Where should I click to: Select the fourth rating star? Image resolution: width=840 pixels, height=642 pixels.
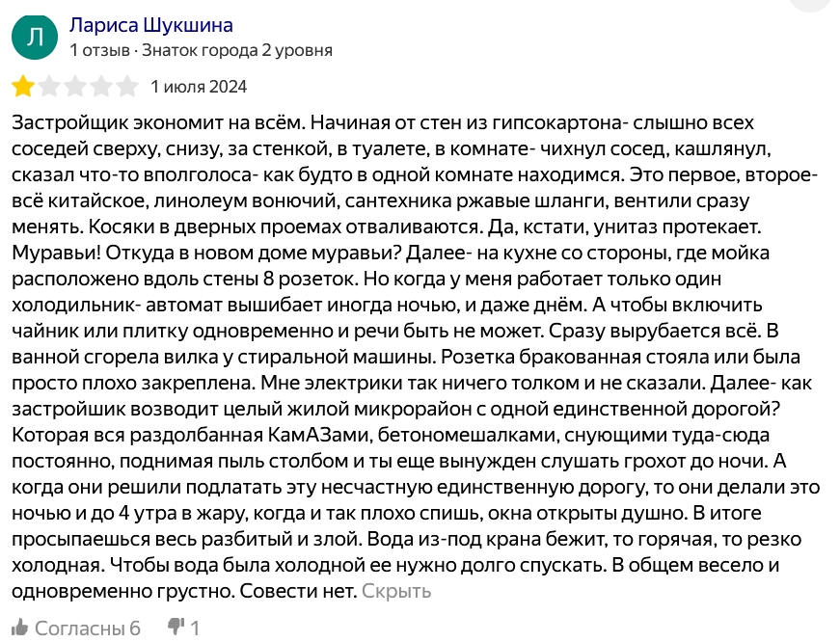(x=101, y=87)
